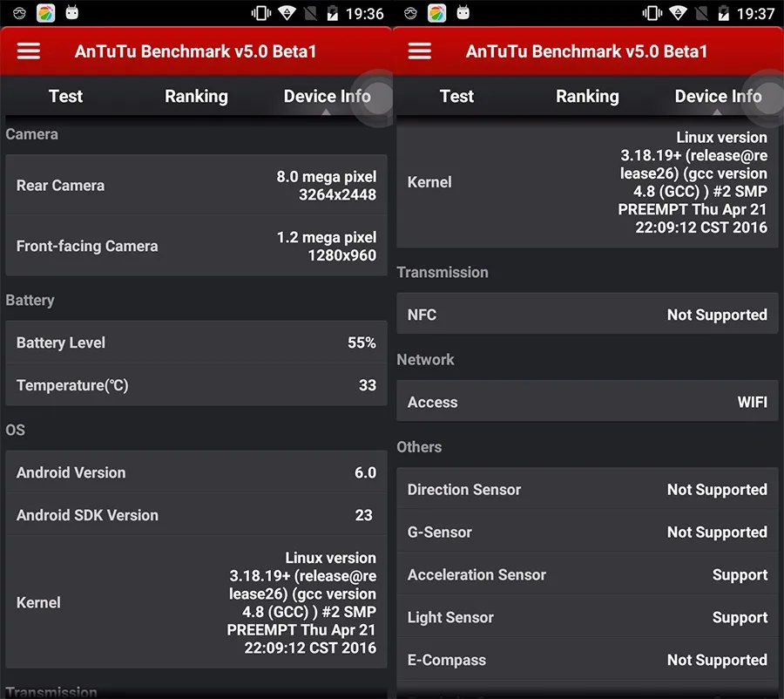Switch to Ranking tab in right screenshot

587,96
